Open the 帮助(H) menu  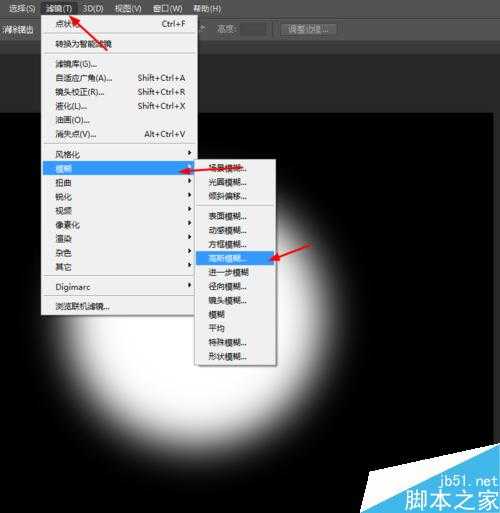207,8
